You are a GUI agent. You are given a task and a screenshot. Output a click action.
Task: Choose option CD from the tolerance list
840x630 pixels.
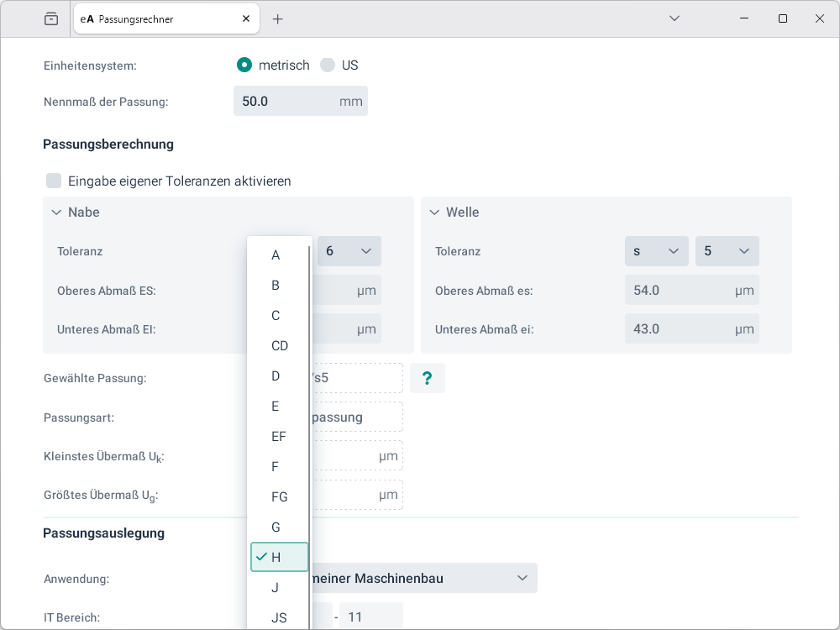(279, 345)
